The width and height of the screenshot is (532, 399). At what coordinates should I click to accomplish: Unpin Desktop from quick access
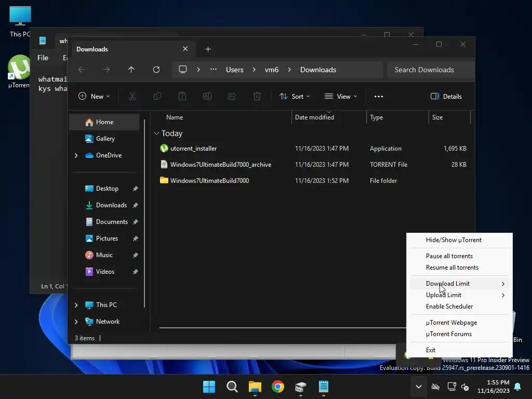pos(136,189)
